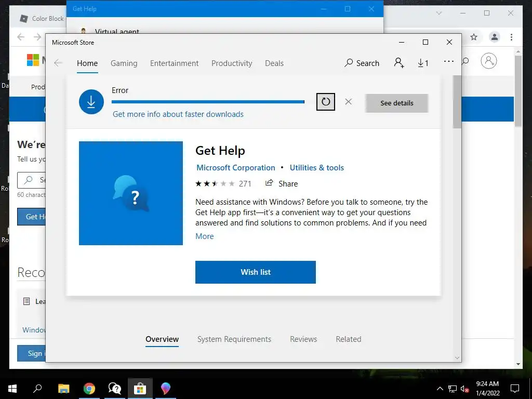Viewport: 532px width, 399px height.
Task: Click the network icon in tray
Action: [453, 389]
